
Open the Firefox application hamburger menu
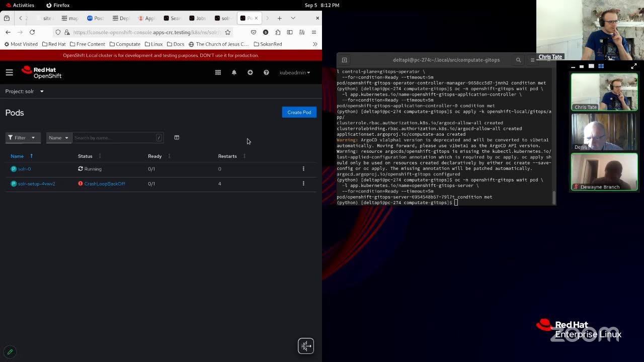coord(314,32)
